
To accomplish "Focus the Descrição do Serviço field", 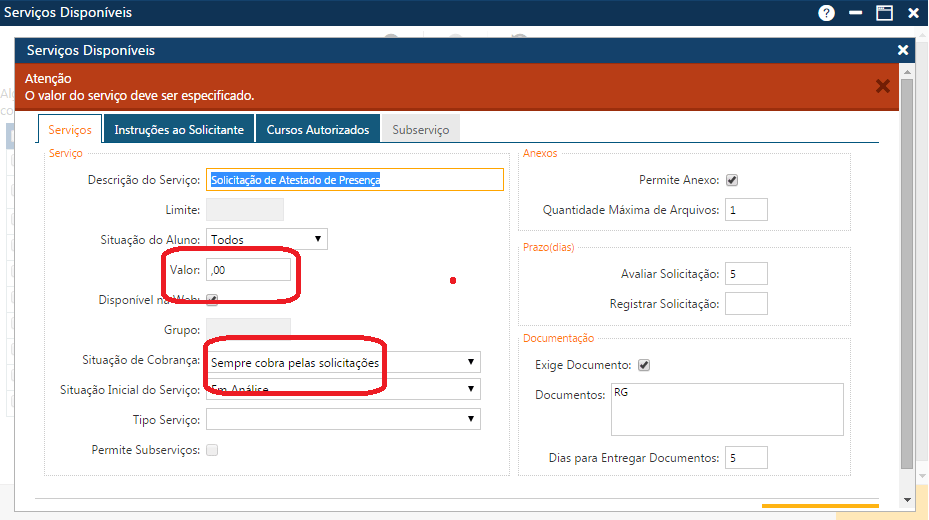I will pos(354,180).
